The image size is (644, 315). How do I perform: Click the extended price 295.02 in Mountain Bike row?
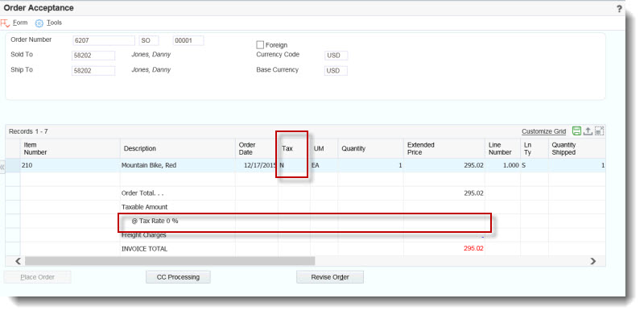tap(444, 165)
